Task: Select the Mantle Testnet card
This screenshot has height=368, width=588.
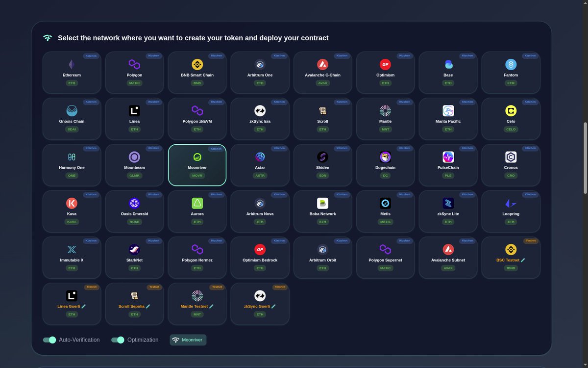Action: click(x=197, y=304)
